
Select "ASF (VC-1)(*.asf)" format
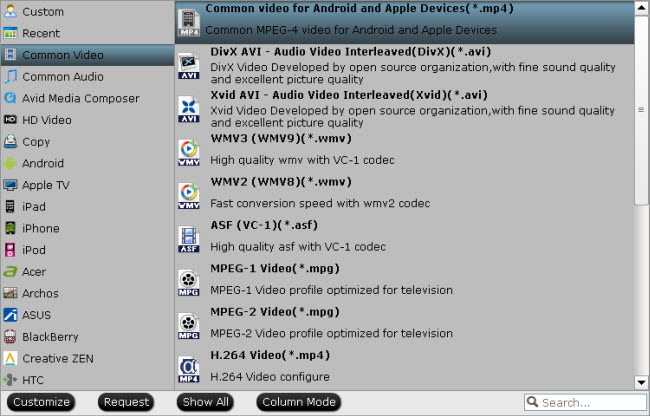[404, 239]
